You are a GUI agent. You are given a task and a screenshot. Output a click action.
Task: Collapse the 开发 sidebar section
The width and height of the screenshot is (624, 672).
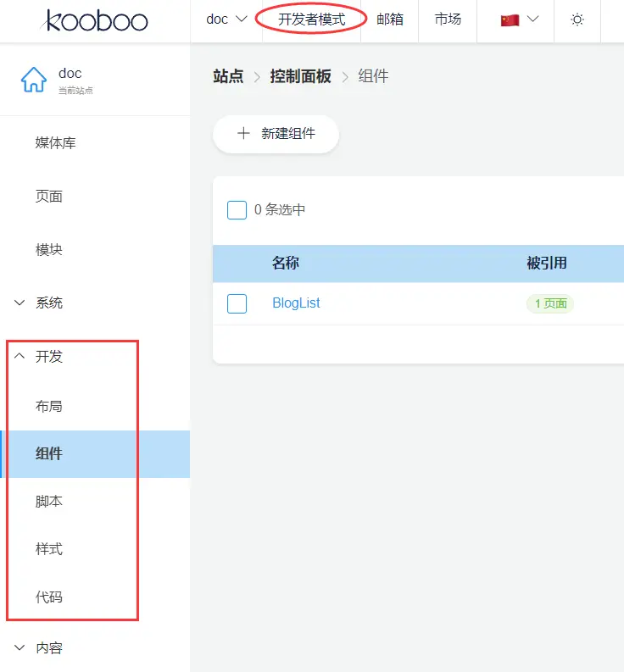coord(48,357)
